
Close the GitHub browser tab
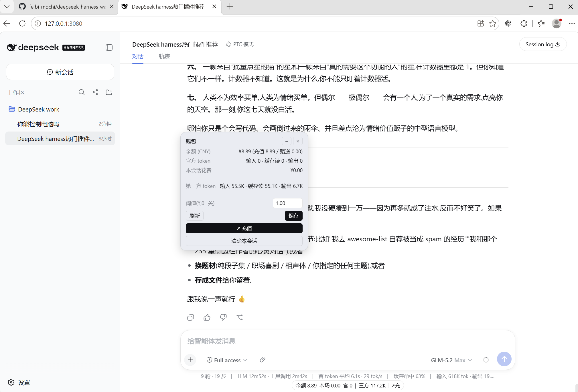[x=112, y=6]
